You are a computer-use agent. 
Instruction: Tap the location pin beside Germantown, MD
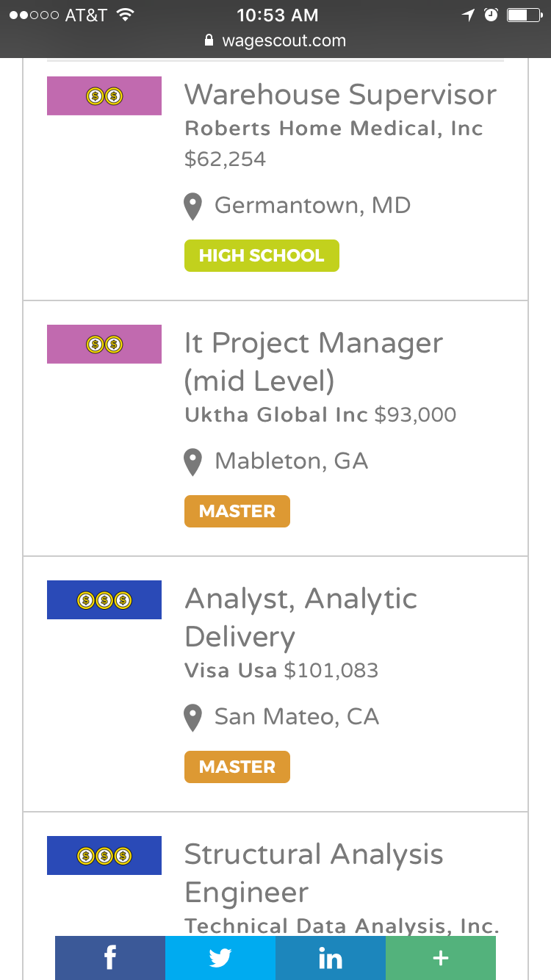[192, 206]
